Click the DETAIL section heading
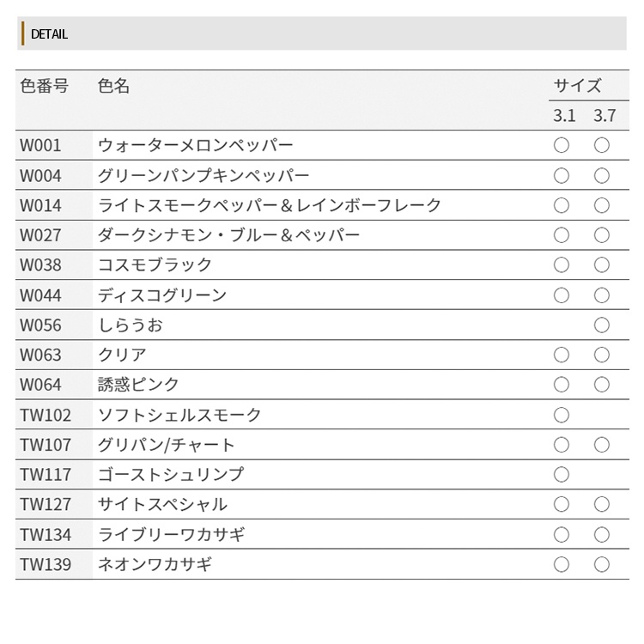This screenshot has width=644, height=644. [x=49, y=34]
